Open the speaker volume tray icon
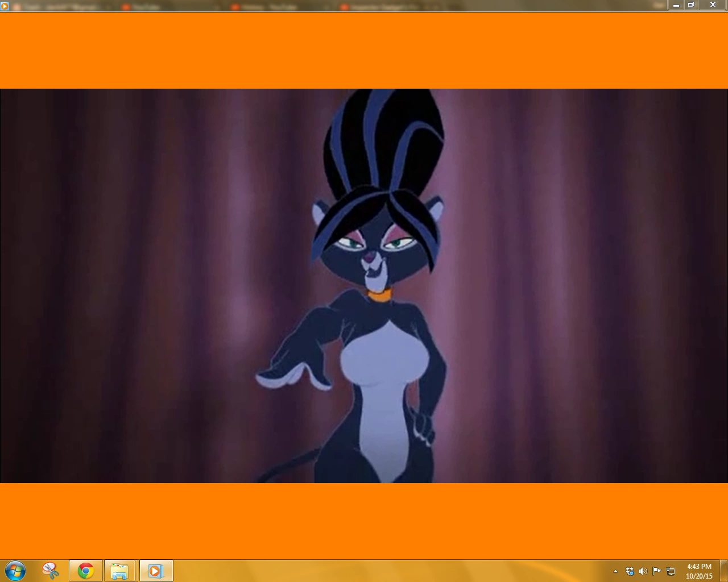Image resolution: width=728 pixels, height=582 pixels. 643,571
